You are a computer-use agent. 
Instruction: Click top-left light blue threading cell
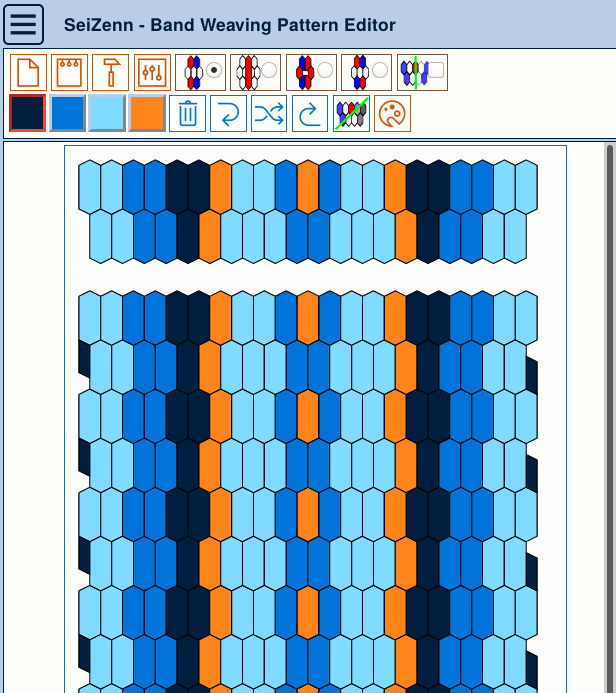click(x=89, y=187)
